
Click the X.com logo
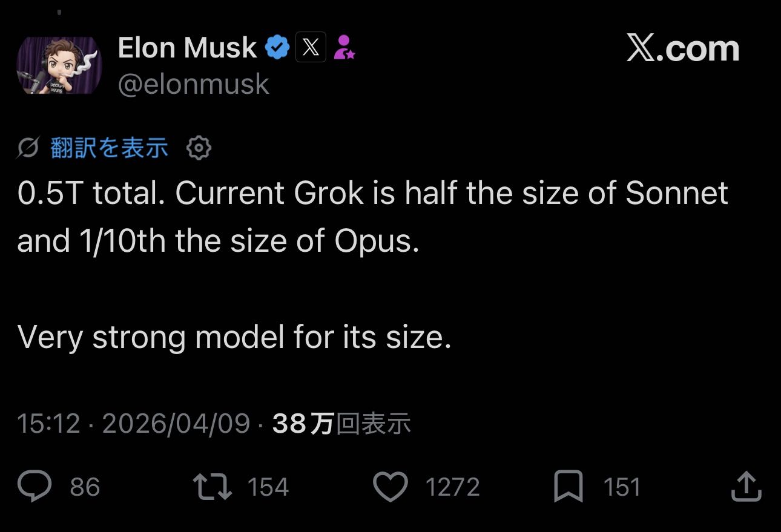tap(682, 49)
